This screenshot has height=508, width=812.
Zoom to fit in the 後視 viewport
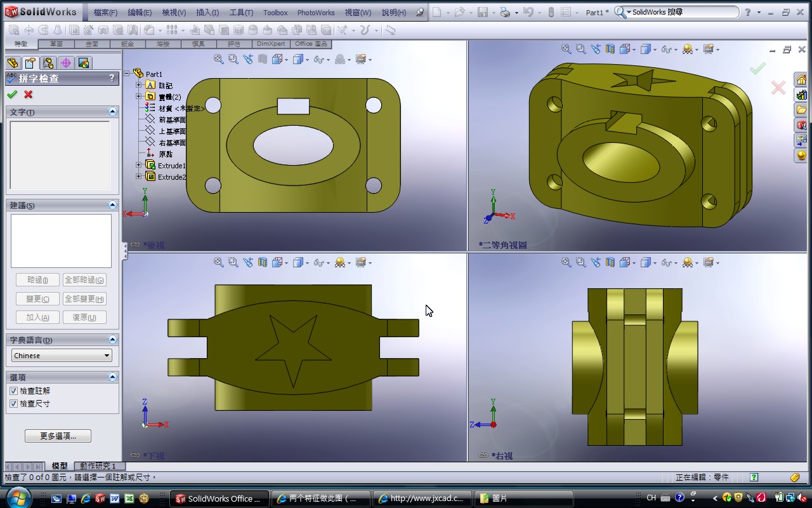[x=219, y=59]
